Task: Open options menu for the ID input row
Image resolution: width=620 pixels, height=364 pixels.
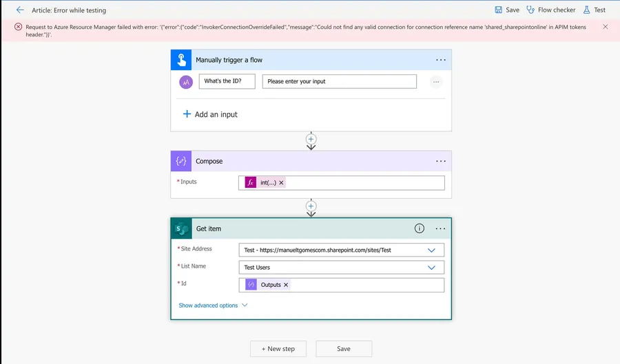Action: tap(435, 82)
